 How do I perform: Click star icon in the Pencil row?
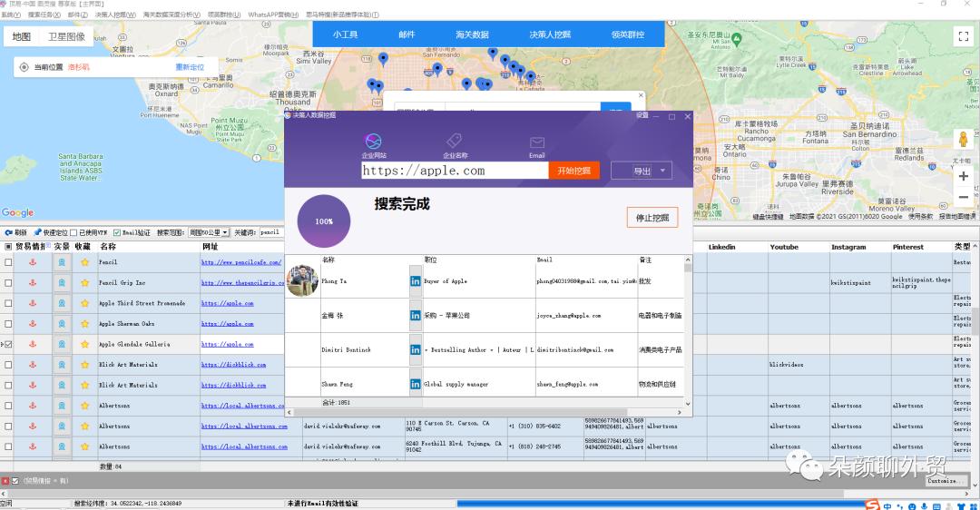coord(84,262)
